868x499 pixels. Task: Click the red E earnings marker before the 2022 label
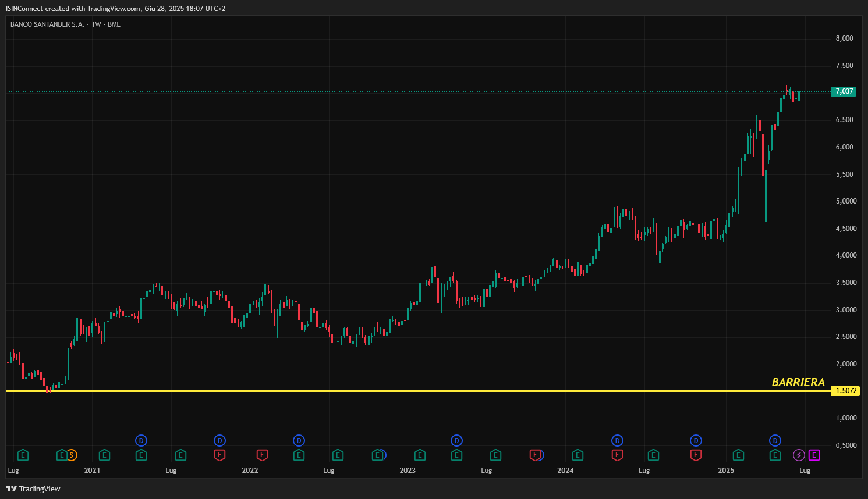point(219,455)
